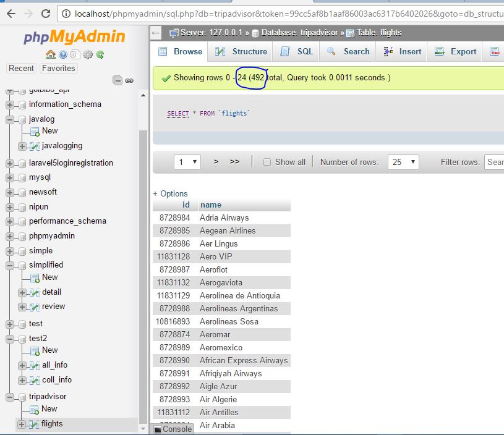Open the Insert tab
The height and width of the screenshot is (435, 504).
coord(402,51)
